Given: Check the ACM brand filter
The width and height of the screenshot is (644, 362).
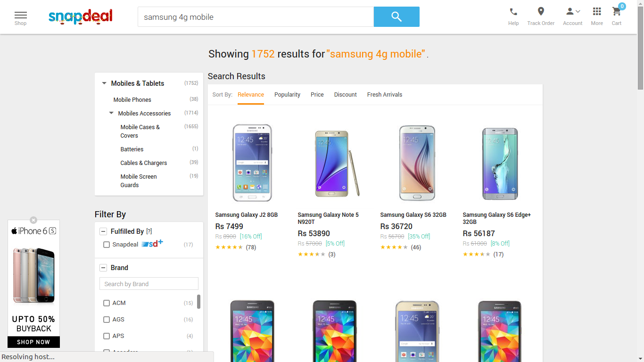Looking at the screenshot, I should tap(107, 303).
